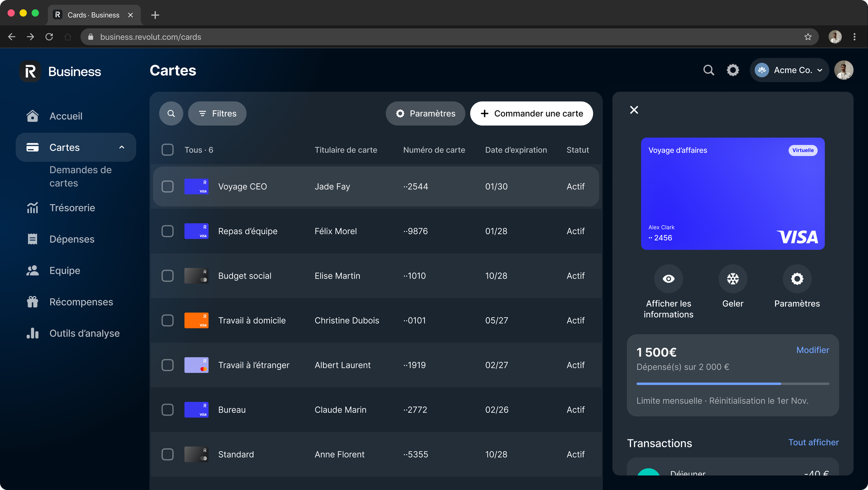Open the Filtres filter menu
Viewport: 868px width, 490px height.
(x=217, y=113)
